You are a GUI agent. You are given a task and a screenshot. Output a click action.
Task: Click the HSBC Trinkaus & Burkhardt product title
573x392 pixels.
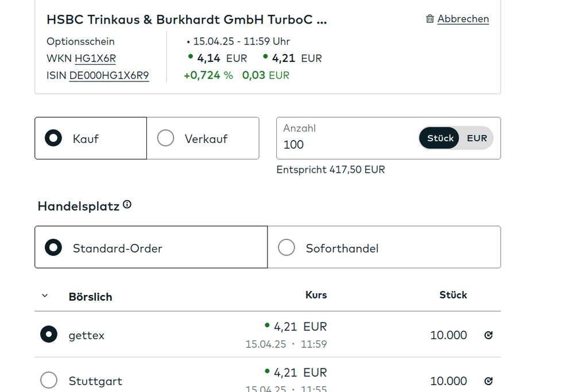187,20
